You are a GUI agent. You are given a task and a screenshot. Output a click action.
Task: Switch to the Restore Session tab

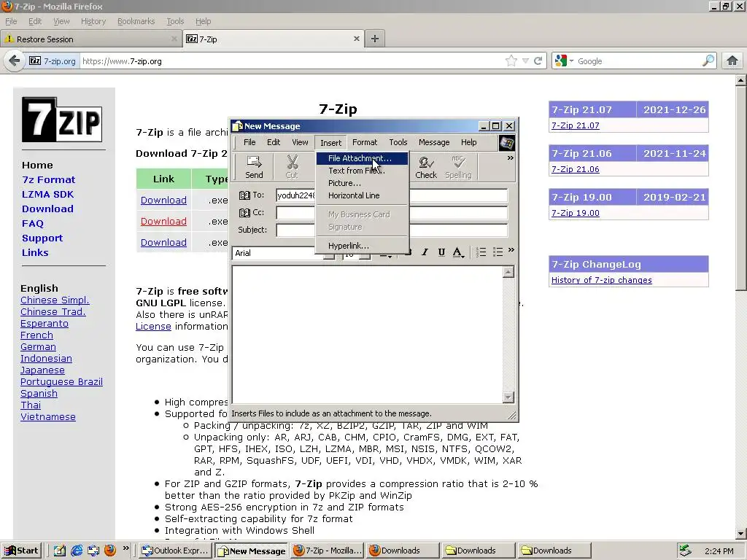coord(90,39)
